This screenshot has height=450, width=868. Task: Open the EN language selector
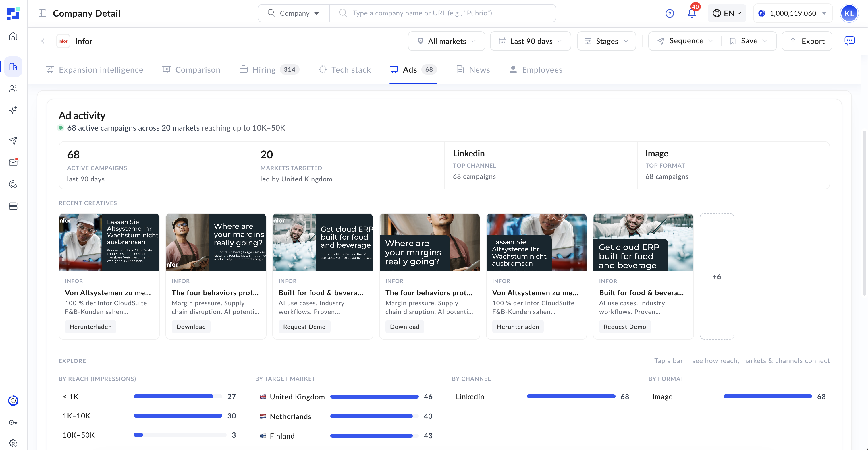coord(727,13)
